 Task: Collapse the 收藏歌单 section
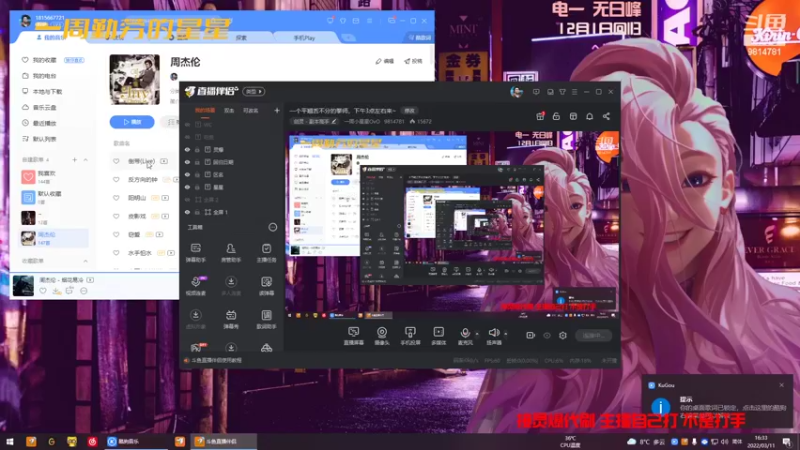[x=85, y=261]
